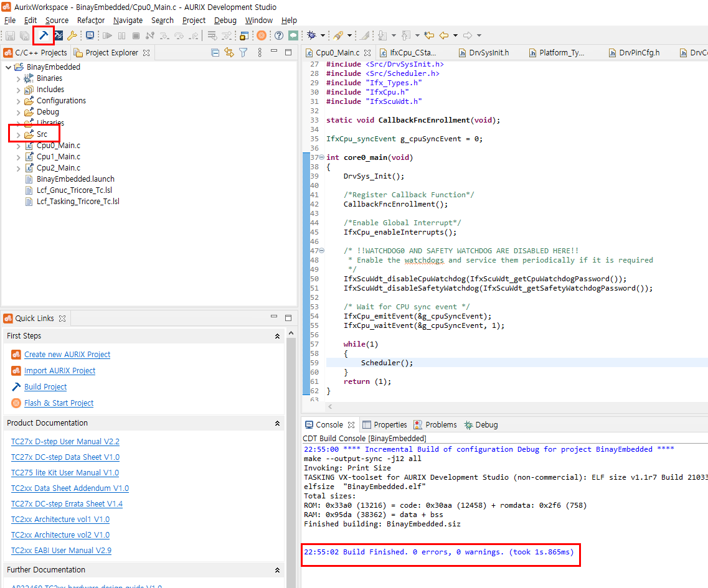Switch to the Problems tab
Screen dimensions: 708x588
tap(435, 424)
